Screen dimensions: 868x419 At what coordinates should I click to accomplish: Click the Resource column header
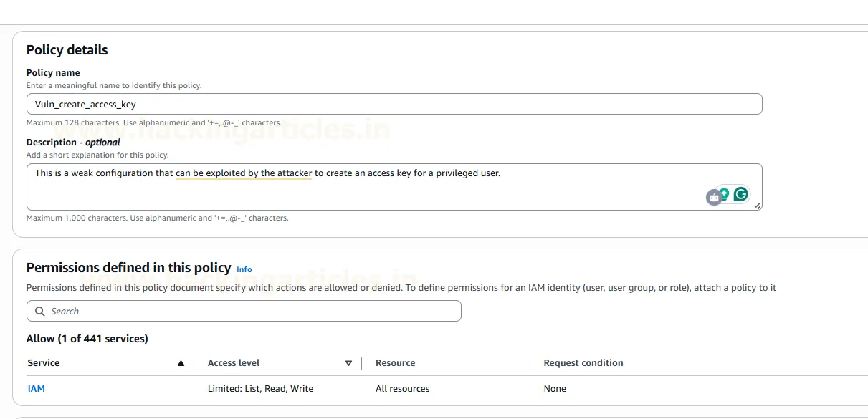point(395,363)
